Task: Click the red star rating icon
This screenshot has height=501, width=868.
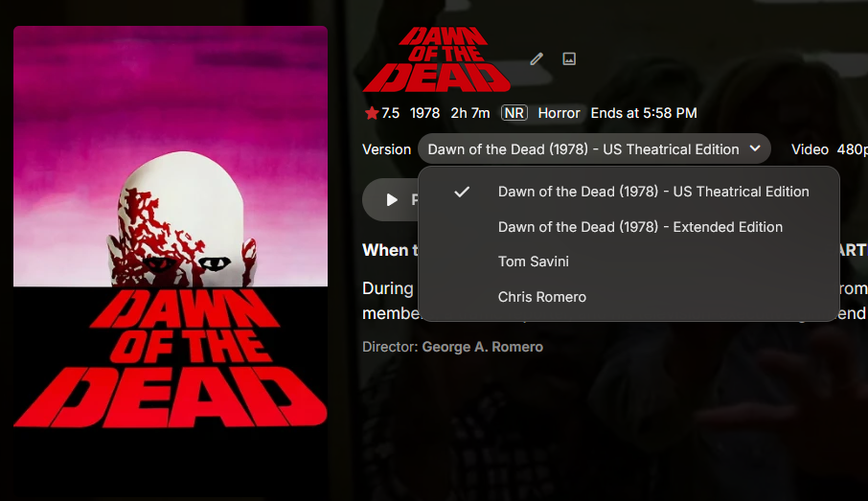Action: coord(372,113)
